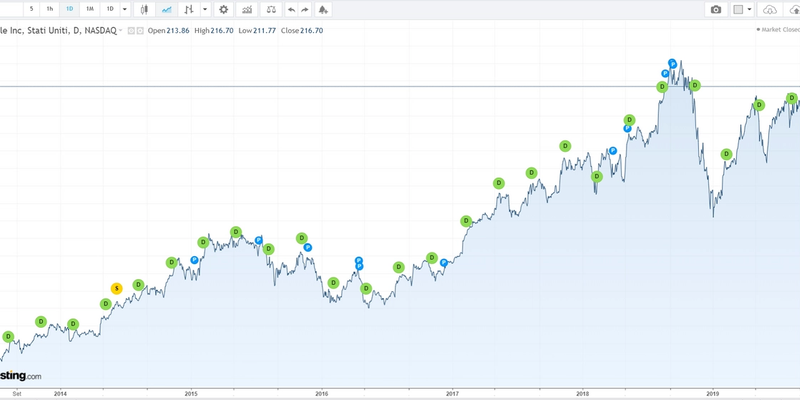Screen dimensions: 800x400
Task: Click the 2016 label on the time axis
Action: 321,393
